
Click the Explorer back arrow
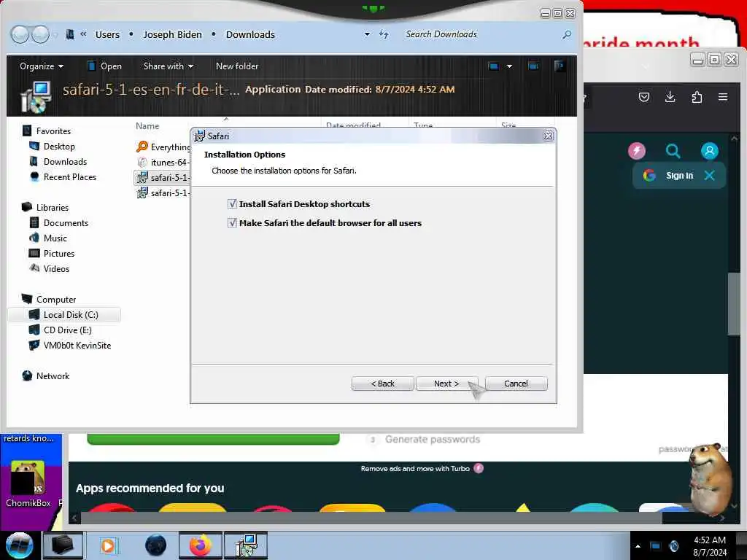(20, 34)
